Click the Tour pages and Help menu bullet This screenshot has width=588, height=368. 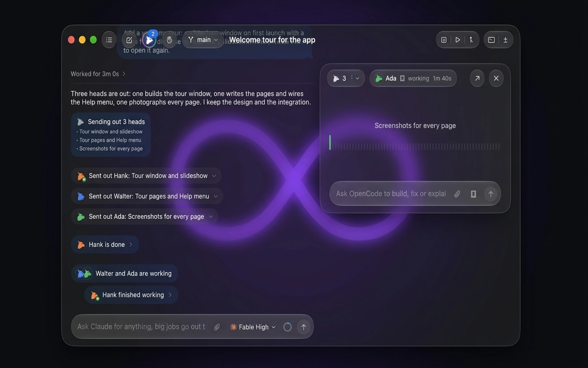(110, 140)
